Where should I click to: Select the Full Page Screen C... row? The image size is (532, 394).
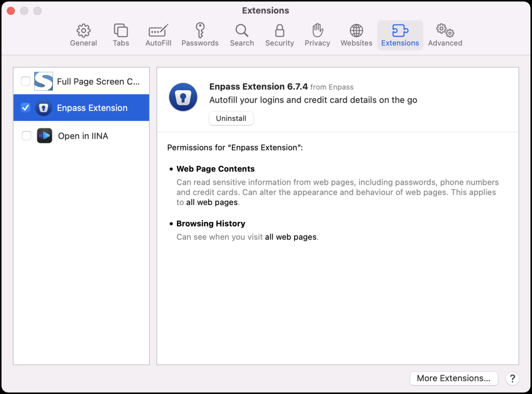(x=81, y=81)
